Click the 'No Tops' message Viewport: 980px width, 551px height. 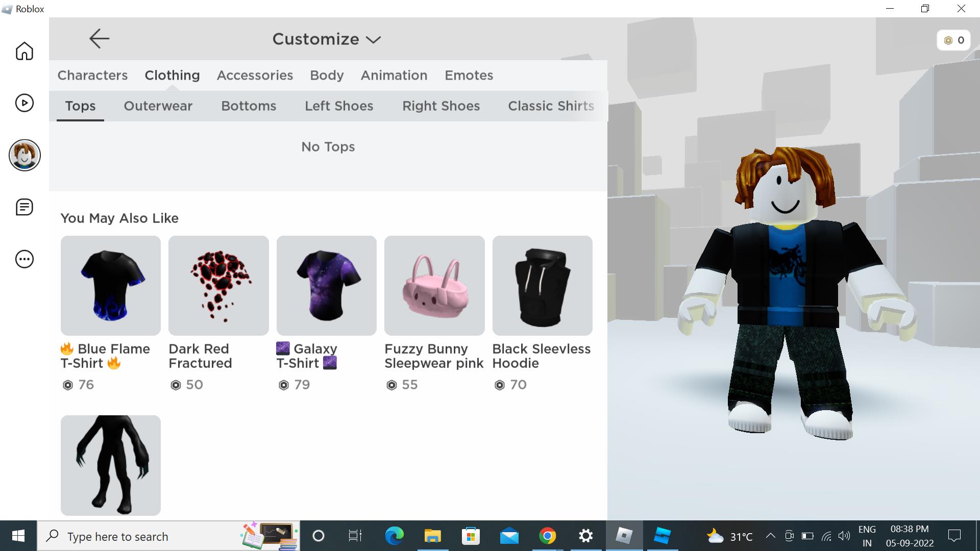coord(328,147)
